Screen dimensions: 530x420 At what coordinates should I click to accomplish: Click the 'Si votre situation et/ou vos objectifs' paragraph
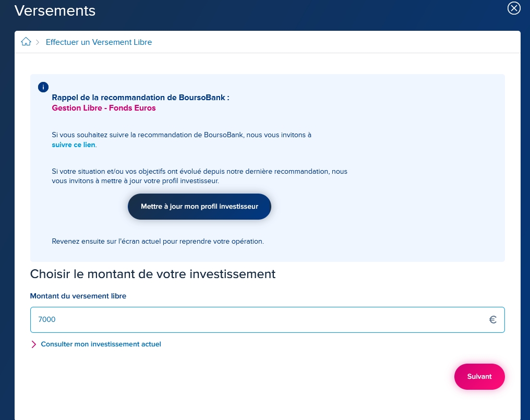pyautogui.click(x=199, y=176)
